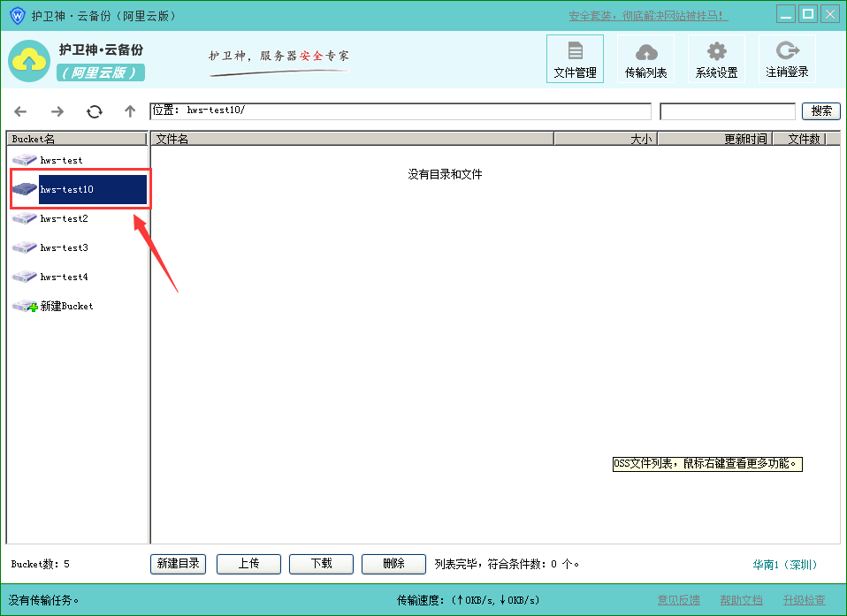Click the 新建目录 button

pyautogui.click(x=179, y=564)
